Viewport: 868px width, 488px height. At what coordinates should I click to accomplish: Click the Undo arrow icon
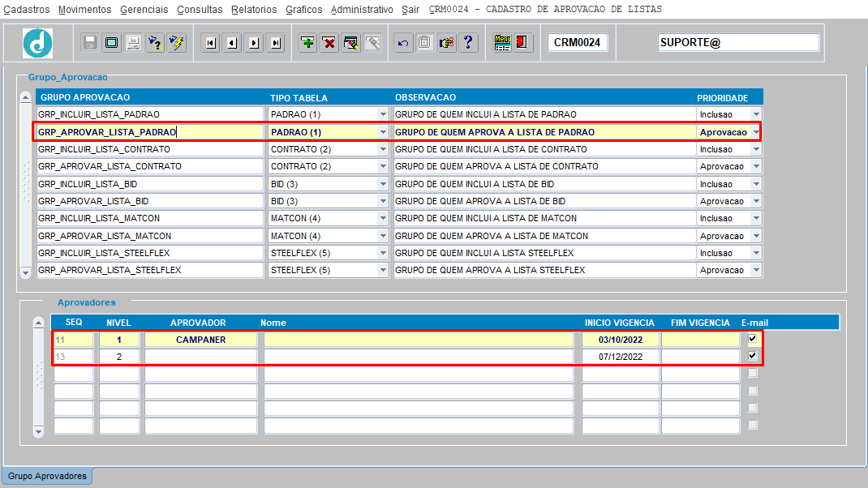pyautogui.click(x=403, y=43)
